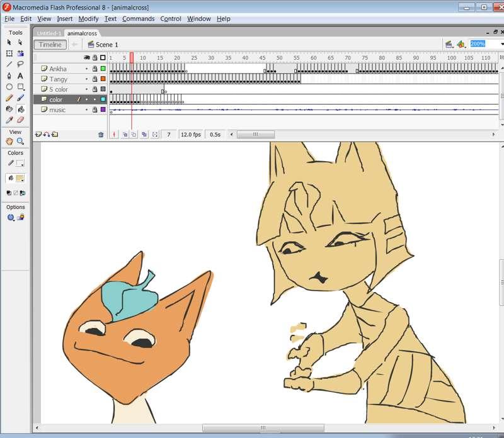Toggle Edit Multiple Frames button
The width and height of the screenshot is (504, 438).
[x=144, y=135]
